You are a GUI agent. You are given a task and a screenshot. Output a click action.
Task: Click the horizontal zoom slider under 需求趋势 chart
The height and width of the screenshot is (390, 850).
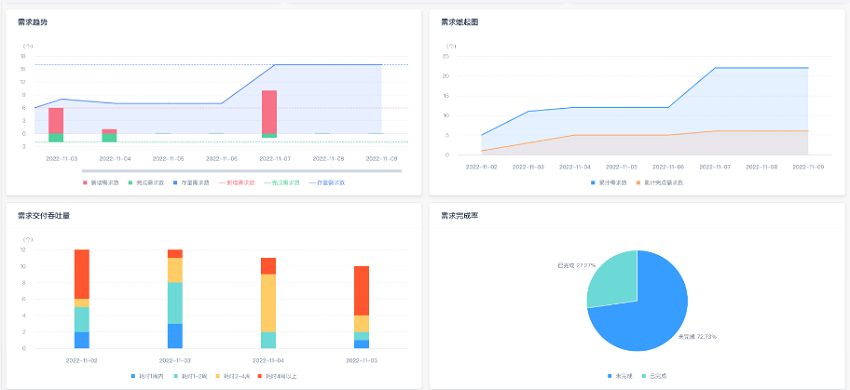[x=242, y=171]
